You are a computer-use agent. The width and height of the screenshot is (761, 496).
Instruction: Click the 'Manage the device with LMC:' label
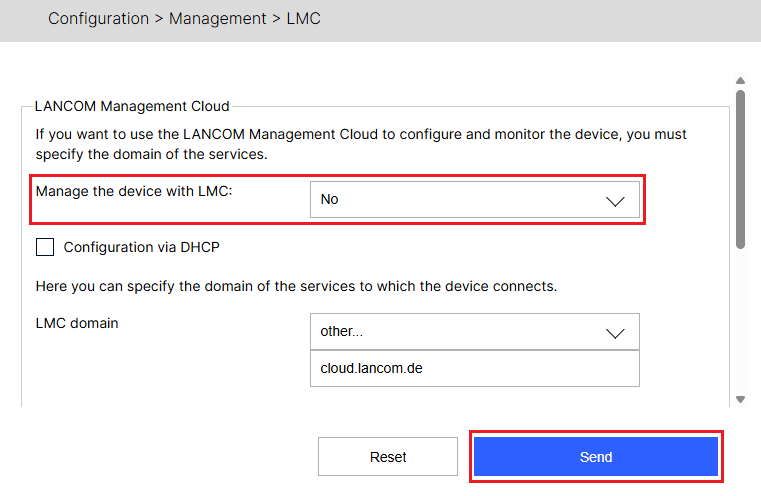pos(134,190)
